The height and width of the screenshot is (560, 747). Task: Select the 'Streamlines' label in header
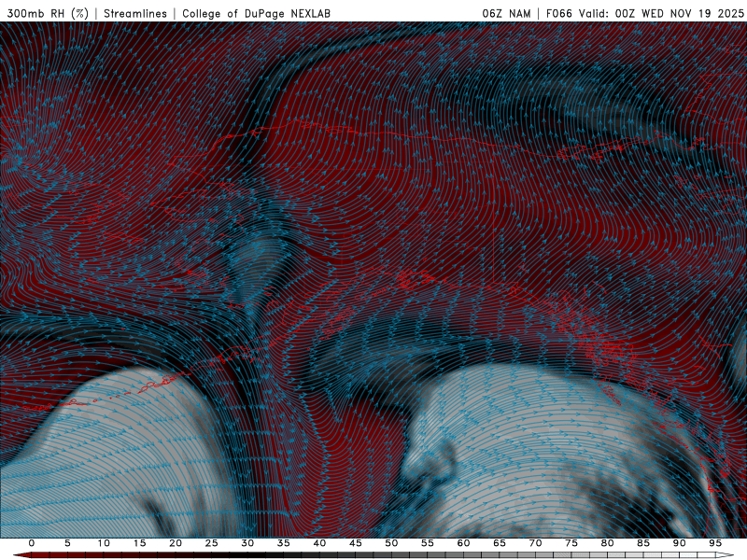click(135, 14)
